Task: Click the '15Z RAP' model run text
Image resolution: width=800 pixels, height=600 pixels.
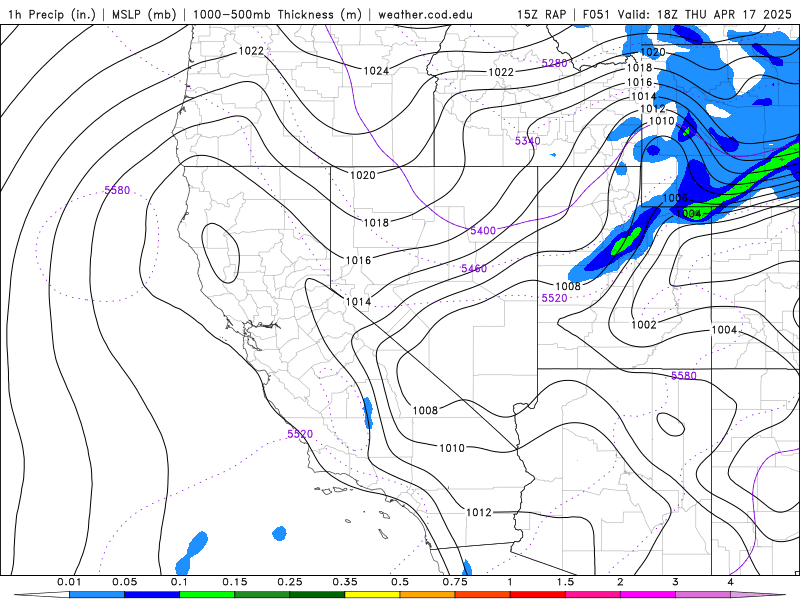Action: pos(541,14)
